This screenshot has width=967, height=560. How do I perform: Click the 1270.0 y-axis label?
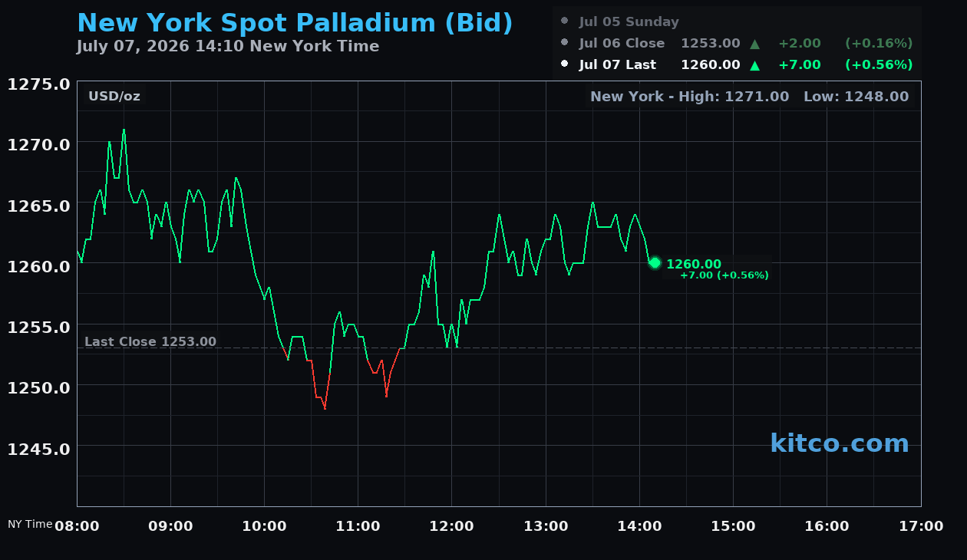pyautogui.click(x=39, y=144)
